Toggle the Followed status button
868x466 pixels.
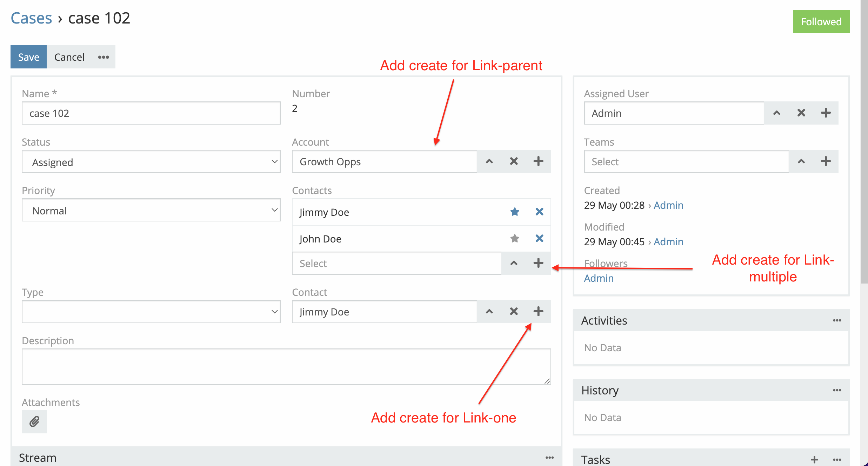(x=821, y=21)
